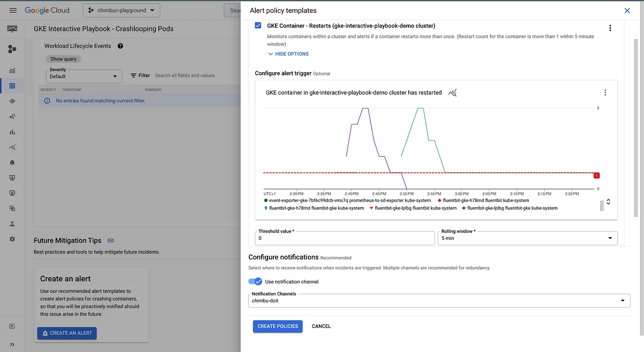The width and height of the screenshot is (644, 352).
Task: Expand chart legend with up-down arrows
Action: coord(608,202)
